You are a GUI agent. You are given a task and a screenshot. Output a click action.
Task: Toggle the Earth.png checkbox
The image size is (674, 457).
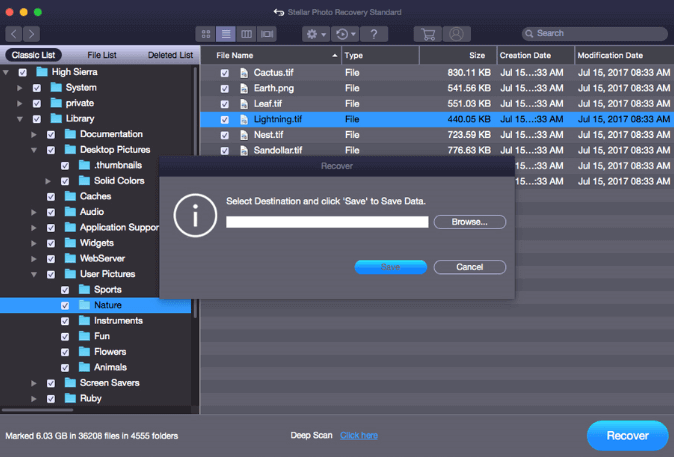tap(225, 88)
